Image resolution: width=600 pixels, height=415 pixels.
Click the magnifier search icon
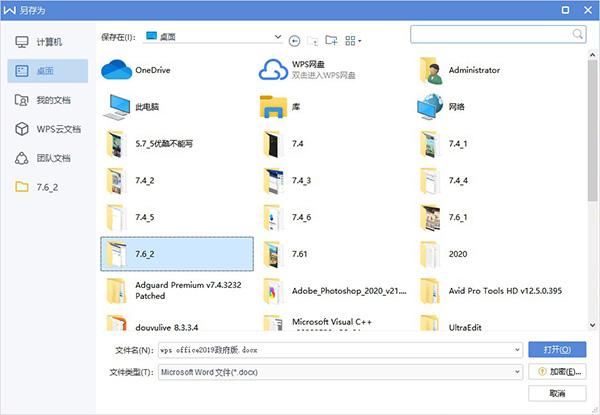(x=577, y=34)
